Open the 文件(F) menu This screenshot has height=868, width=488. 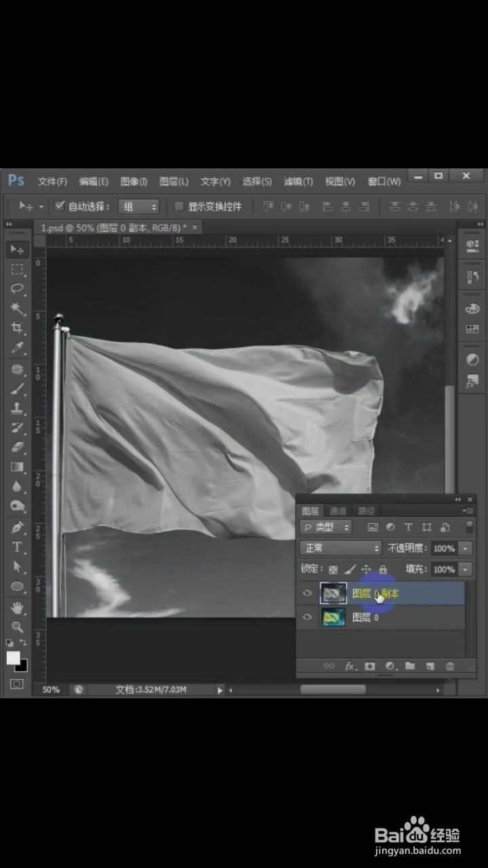point(52,181)
